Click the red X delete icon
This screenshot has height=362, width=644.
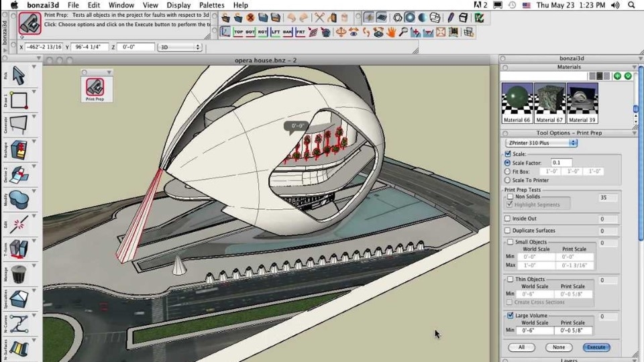[x=250, y=17]
